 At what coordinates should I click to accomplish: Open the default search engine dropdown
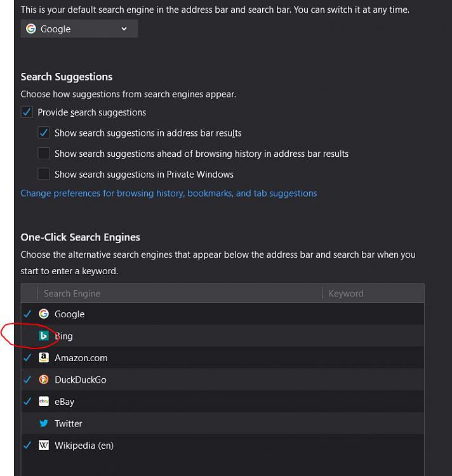[x=79, y=29]
